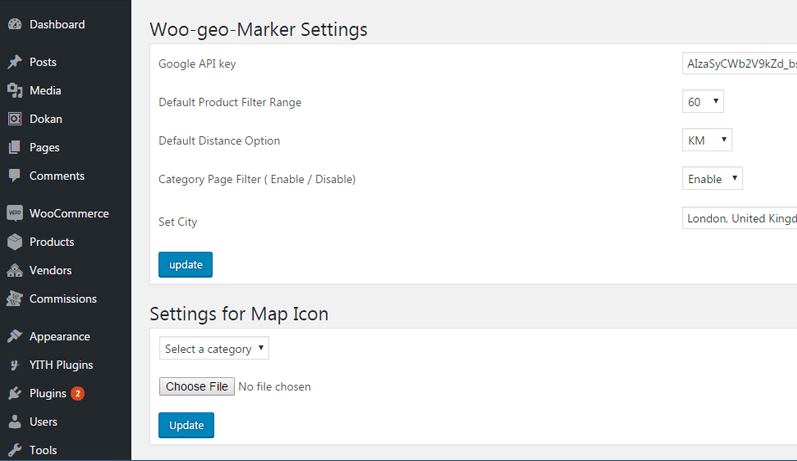Click the Dokan sidebar icon
Image resolution: width=797 pixels, height=461 pixels.
(15, 118)
